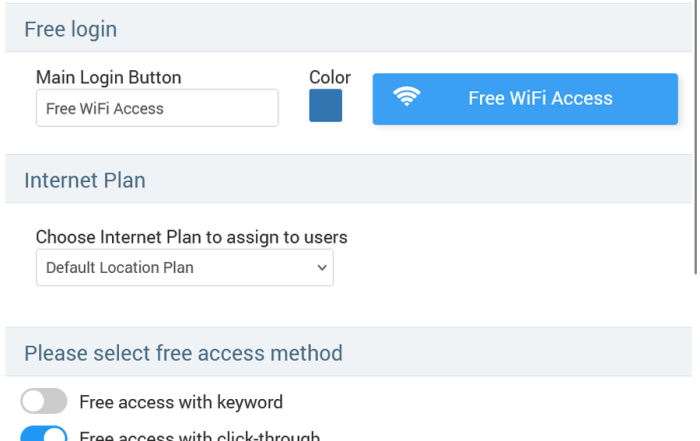Click the 'Main Login Button' field label
The width and height of the screenshot is (700, 441).
108,77
